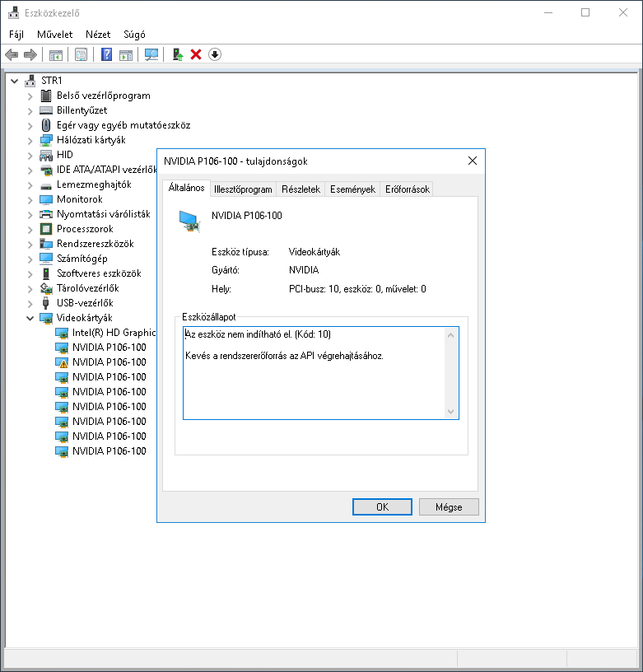The width and height of the screenshot is (643, 672).
Task: Expand the HID category
Action: pos(30,156)
